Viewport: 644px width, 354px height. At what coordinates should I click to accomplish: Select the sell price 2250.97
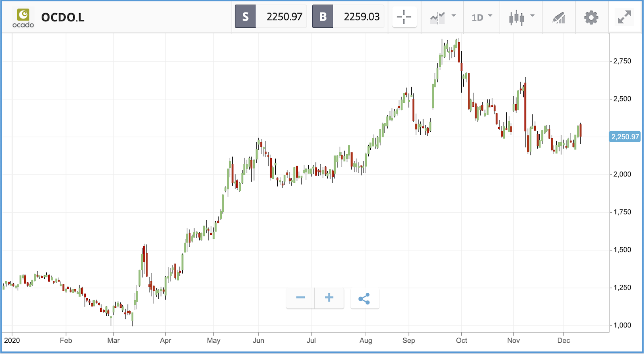pos(284,17)
